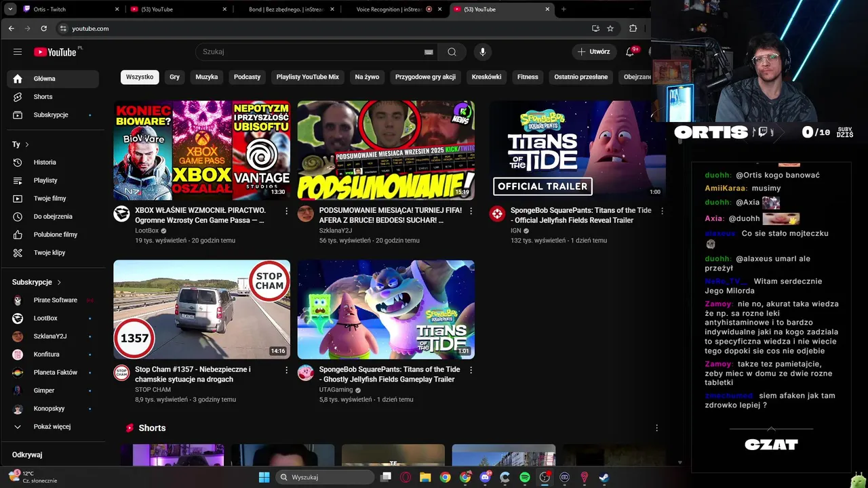Click the Windows taskbar Wyszukaj search box
Screen dimensions: 868x488
coord(325,477)
